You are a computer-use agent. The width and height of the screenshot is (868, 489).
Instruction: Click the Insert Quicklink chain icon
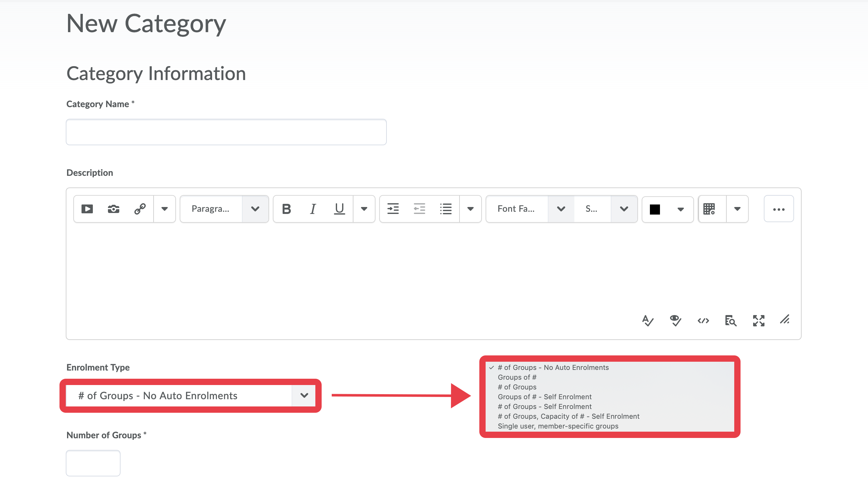140,209
